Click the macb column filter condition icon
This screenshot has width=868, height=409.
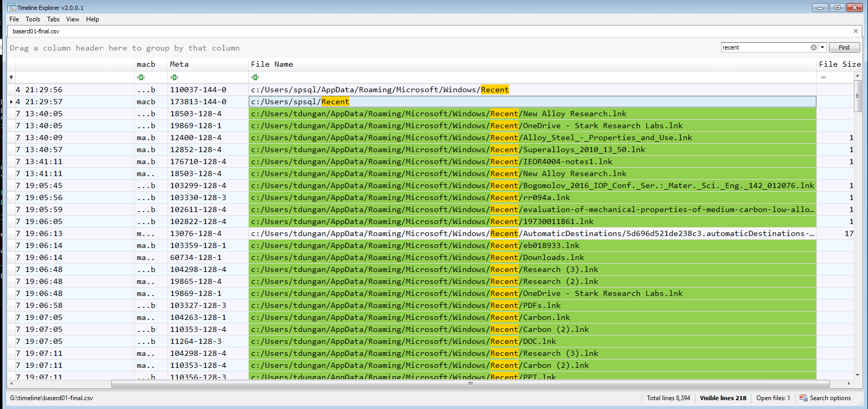[x=140, y=78]
